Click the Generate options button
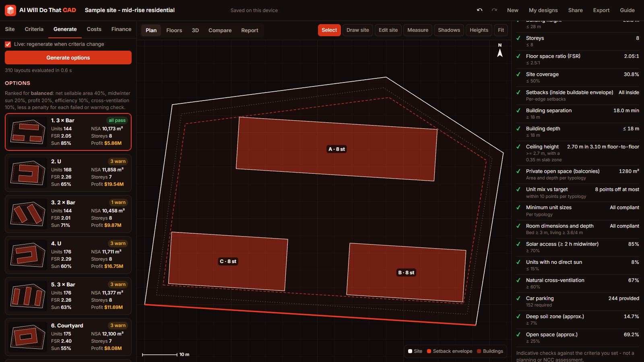The height and width of the screenshot is (362, 644). 68,58
